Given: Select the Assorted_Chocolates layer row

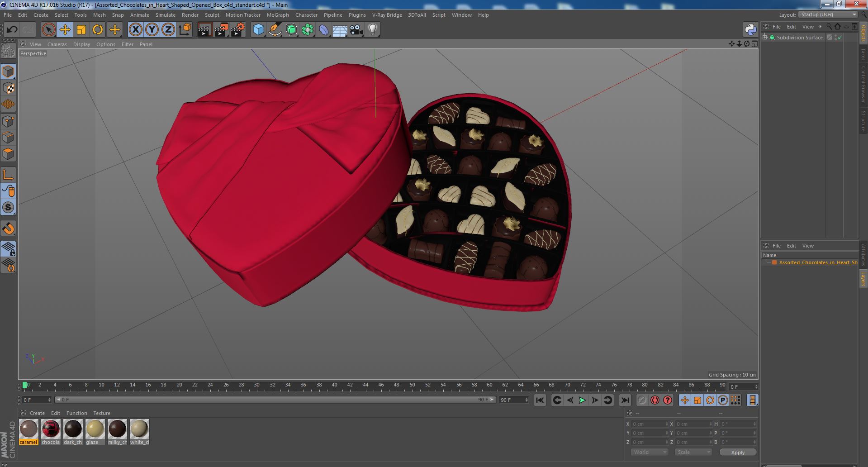Looking at the screenshot, I should (x=810, y=262).
